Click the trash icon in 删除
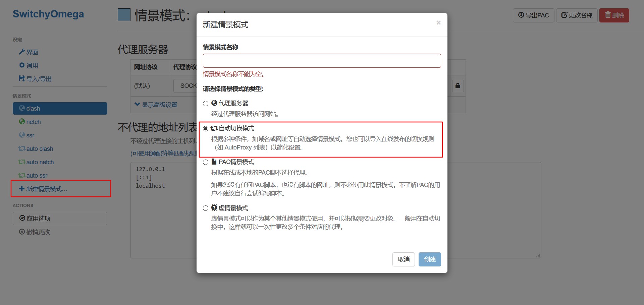The height and width of the screenshot is (305, 644). point(608,15)
